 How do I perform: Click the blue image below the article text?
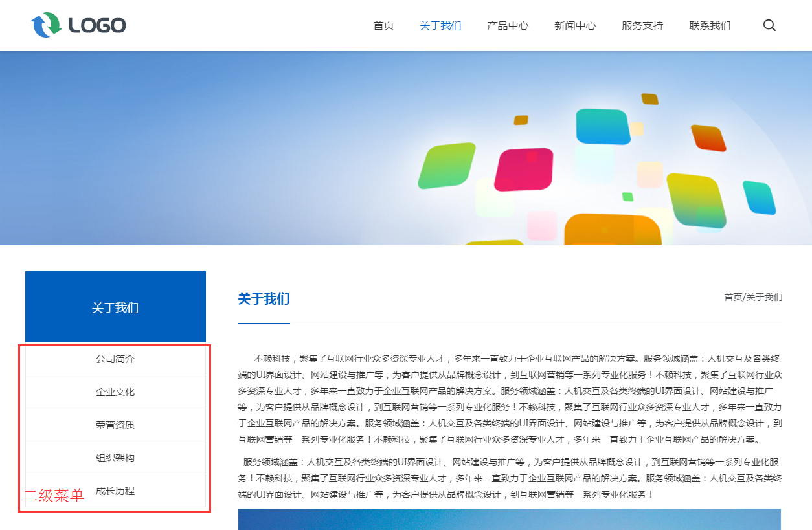click(510, 519)
